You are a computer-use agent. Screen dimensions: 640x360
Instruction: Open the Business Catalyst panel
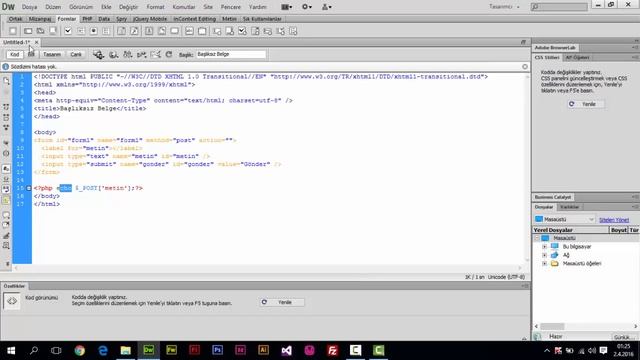click(553, 197)
